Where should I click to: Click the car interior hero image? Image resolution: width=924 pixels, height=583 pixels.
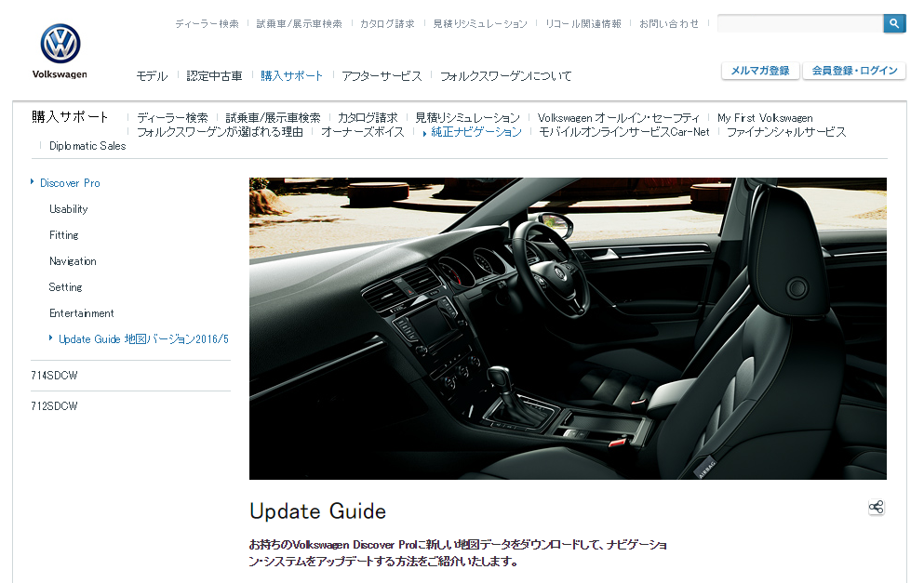coord(568,328)
